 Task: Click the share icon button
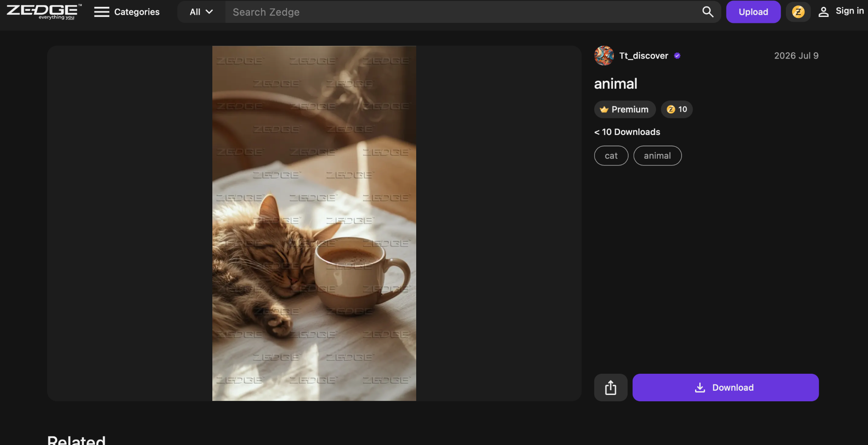(611, 387)
